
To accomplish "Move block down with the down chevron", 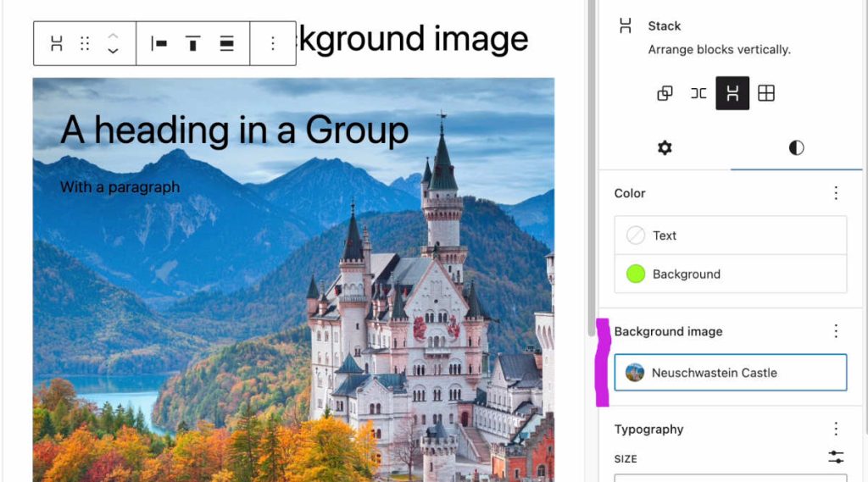I will [x=113, y=51].
